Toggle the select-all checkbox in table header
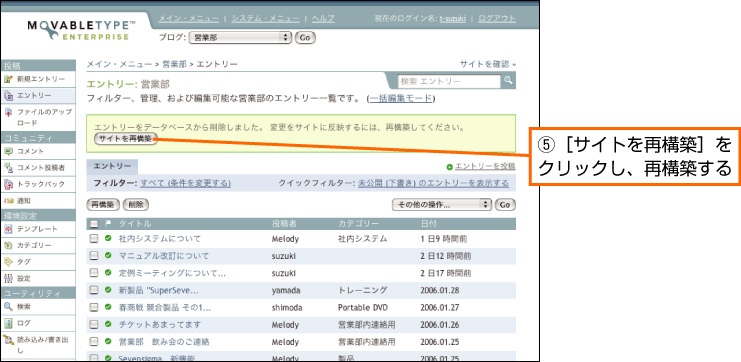 (x=94, y=224)
